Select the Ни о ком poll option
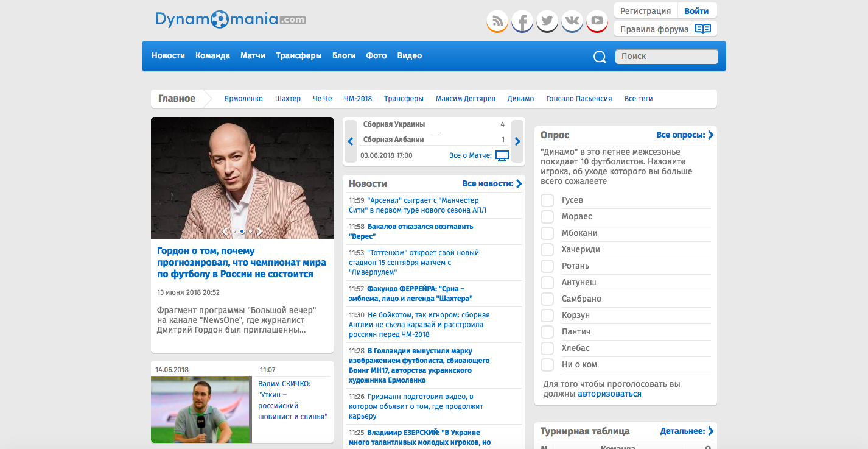868x449 pixels. tap(547, 365)
